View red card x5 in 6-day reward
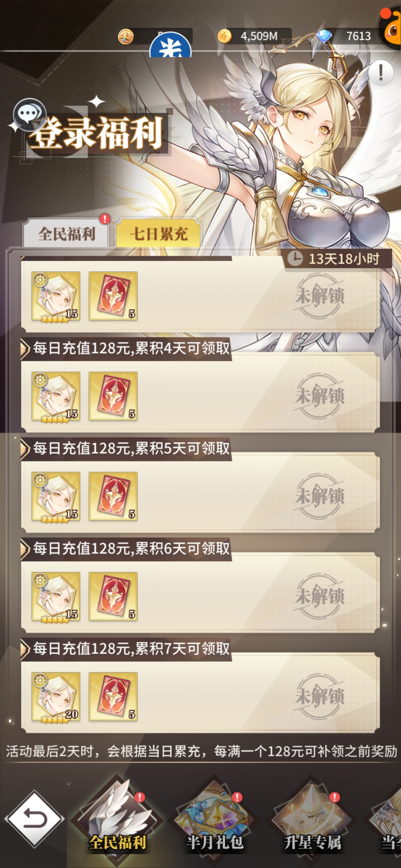Image resolution: width=401 pixels, height=868 pixels. click(x=113, y=596)
